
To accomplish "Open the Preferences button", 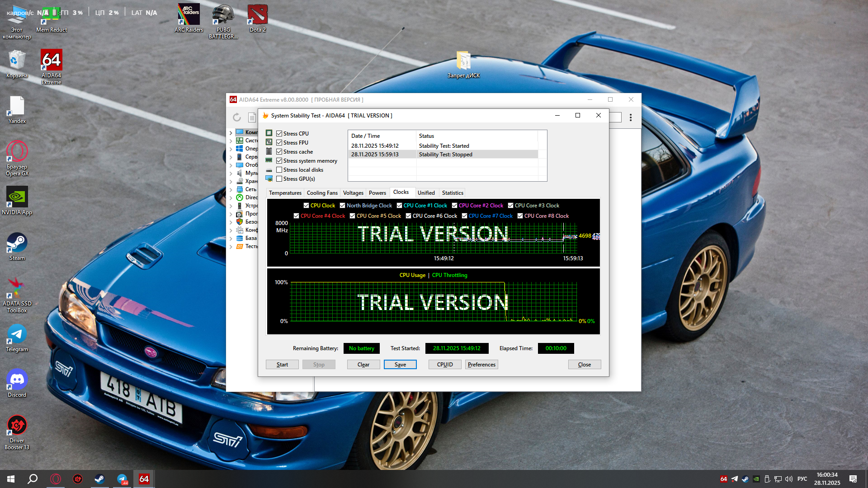I will pyautogui.click(x=481, y=365).
